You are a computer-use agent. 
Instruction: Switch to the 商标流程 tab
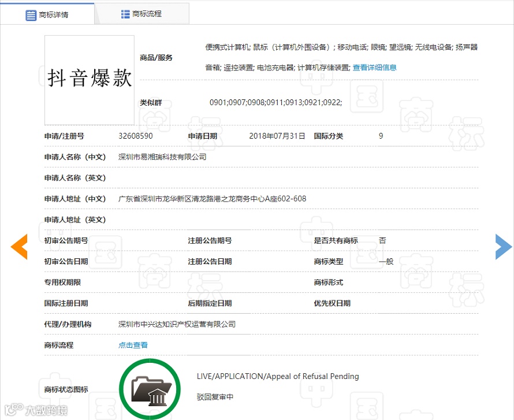point(141,14)
